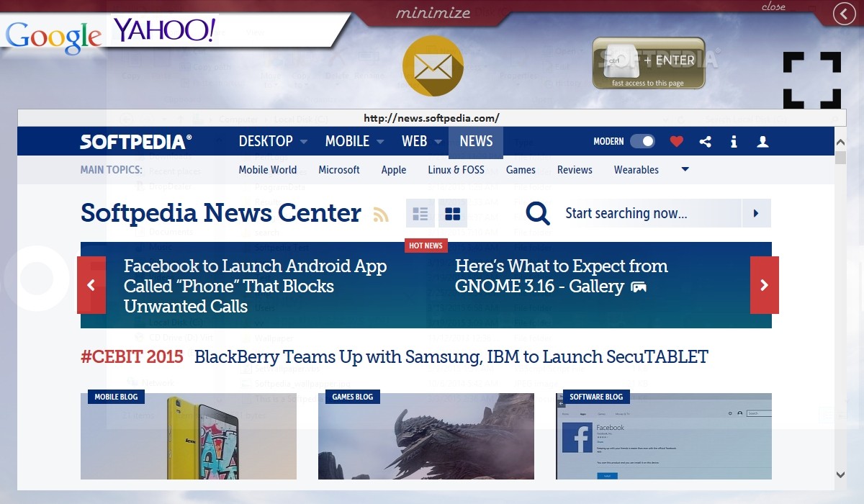This screenshot has width=864, height=504.
Task: Switch to list view layout
Action: coord(420,214)
